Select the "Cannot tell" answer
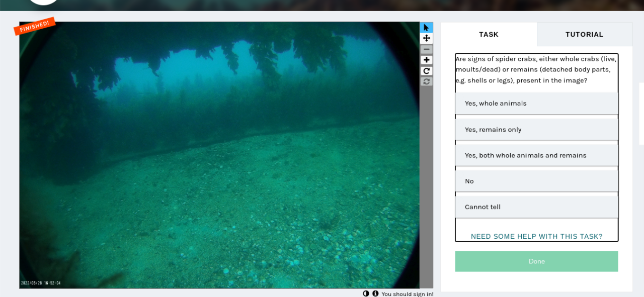644x297 pixels. [x=536, y=207]
